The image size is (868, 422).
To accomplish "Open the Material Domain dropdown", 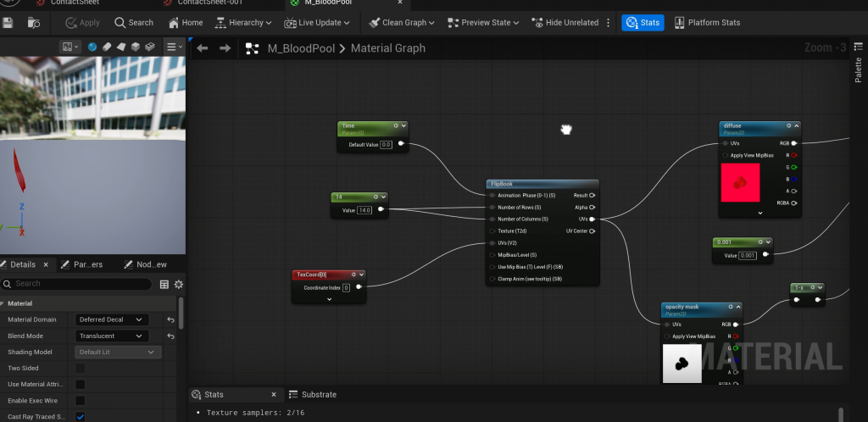I will point(112,319).
